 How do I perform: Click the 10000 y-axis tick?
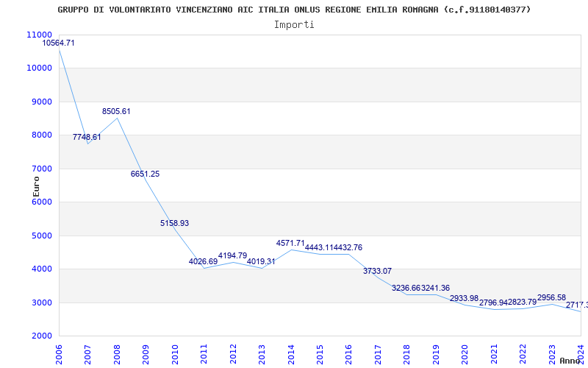coord(40,68)
